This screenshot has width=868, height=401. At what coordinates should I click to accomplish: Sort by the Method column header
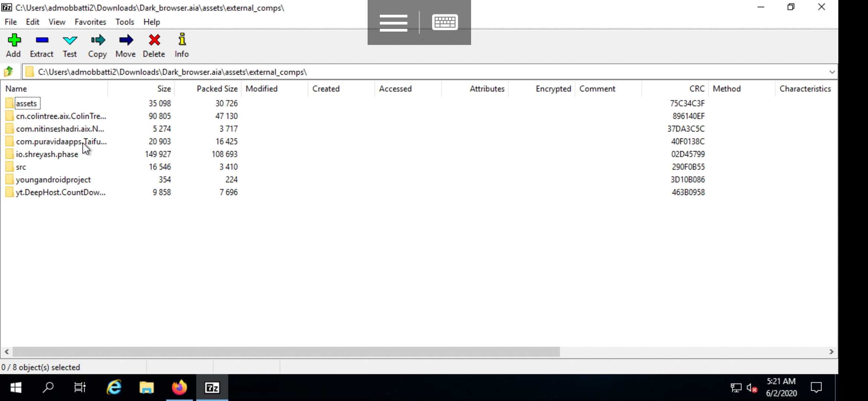(742, 89)
